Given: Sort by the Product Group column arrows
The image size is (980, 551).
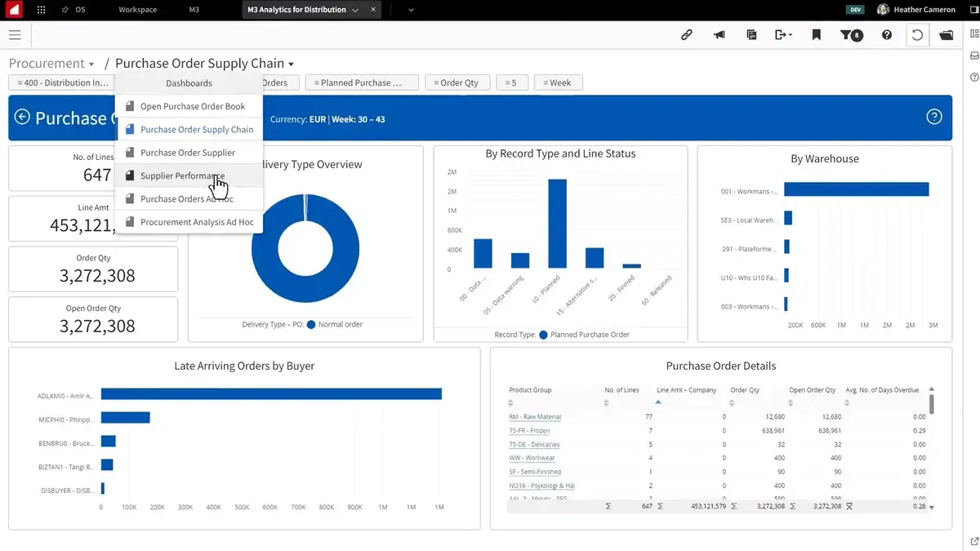Looking at the screenshot, I should tap(512, 402).
